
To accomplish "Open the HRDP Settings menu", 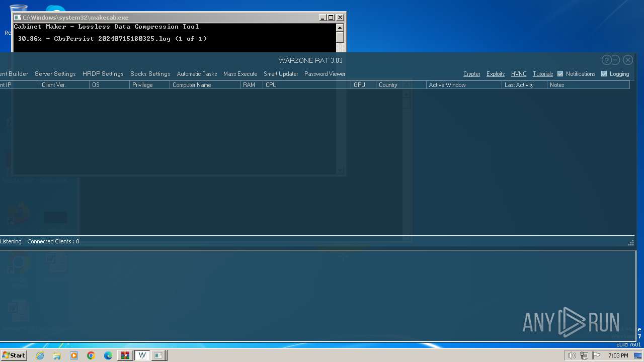I will coord(103,74).
